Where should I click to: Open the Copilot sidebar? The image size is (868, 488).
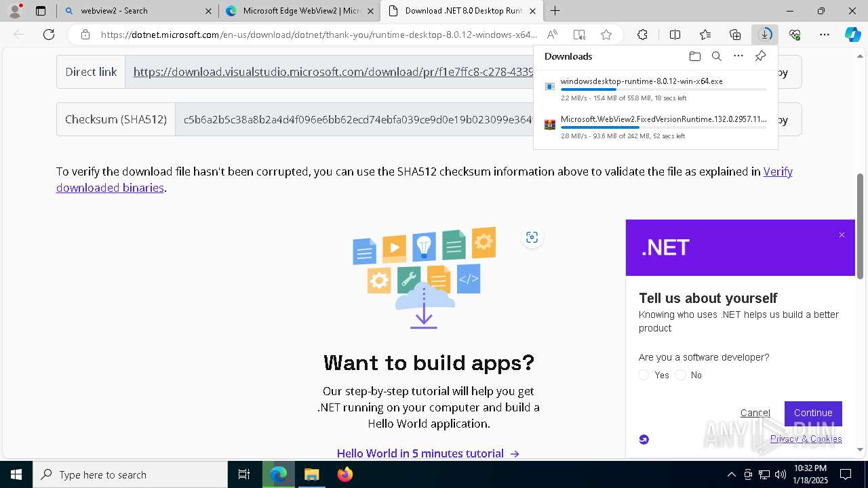pyautogui.click(x=852, y=35)
